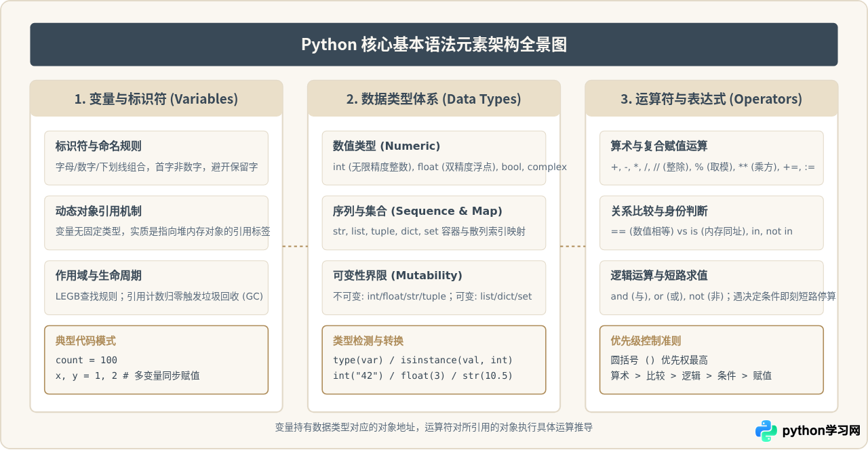Image resolution: width=868 pixels, height=450 pixels.
Task: Click the code type(var) / isinstance(val, int)
Action: (x=423, y=360)
